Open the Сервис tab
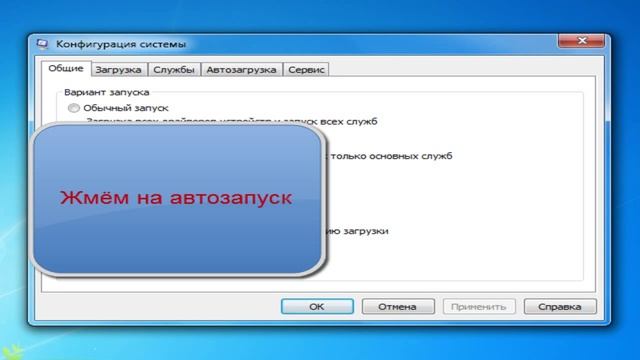 coord(306,70)
